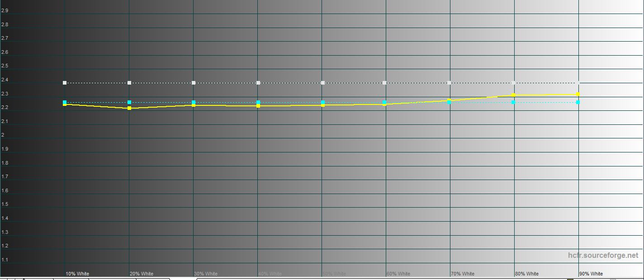Click the "20% White" x-axis label
The width and height of the screenshot is (644, 280).
coord(142,274)
